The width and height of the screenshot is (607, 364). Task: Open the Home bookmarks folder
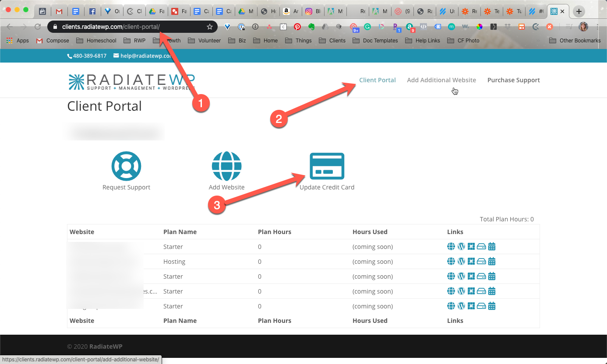click(x=266, y=41)
